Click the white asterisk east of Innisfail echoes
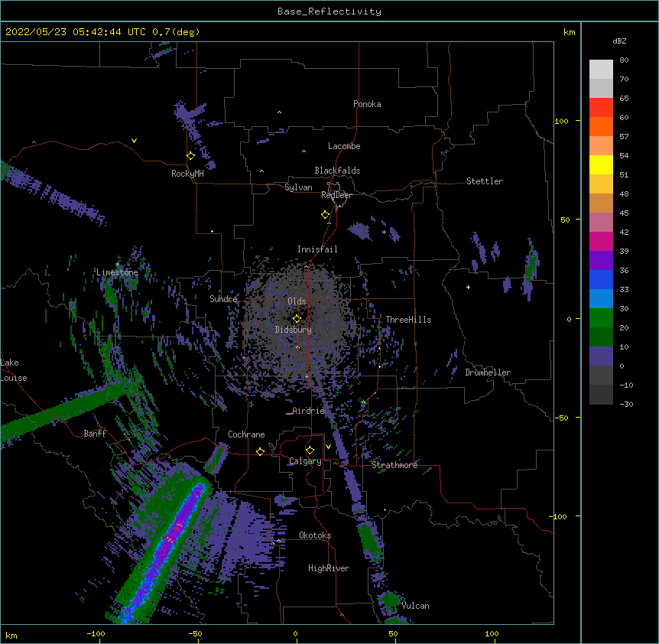This screenshot has height=644, width=659. pyautogui.click(x=384, y=232)
